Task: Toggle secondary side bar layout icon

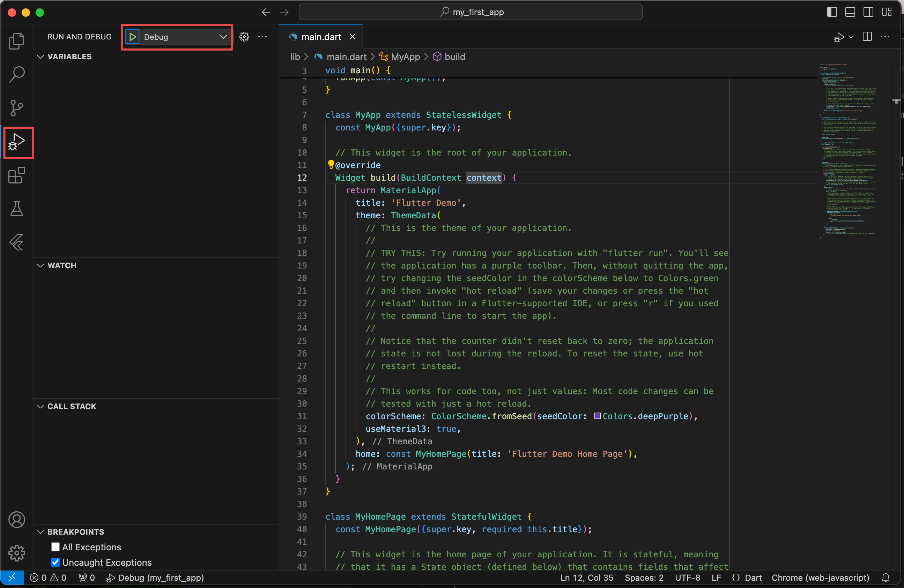Action: pos(868,12)
